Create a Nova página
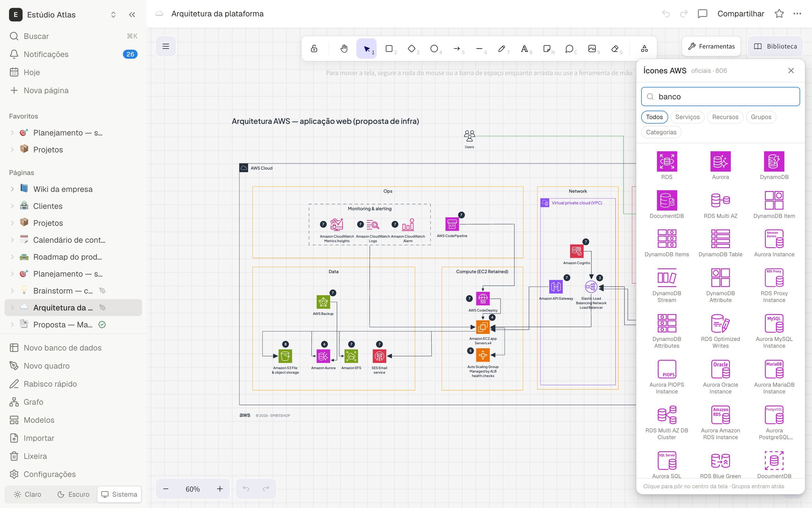 tap(73, 90)
